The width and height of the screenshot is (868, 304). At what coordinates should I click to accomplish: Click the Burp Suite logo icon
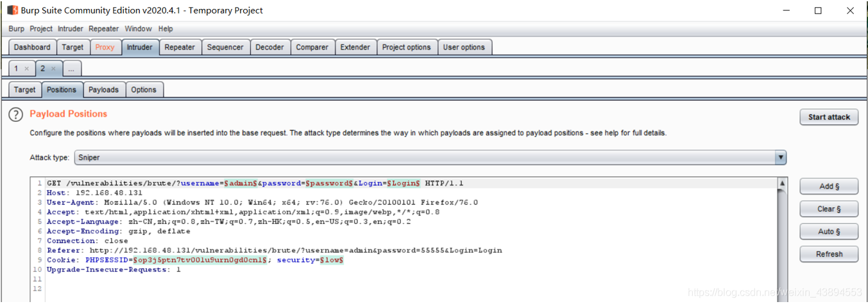tap(12, 10)
